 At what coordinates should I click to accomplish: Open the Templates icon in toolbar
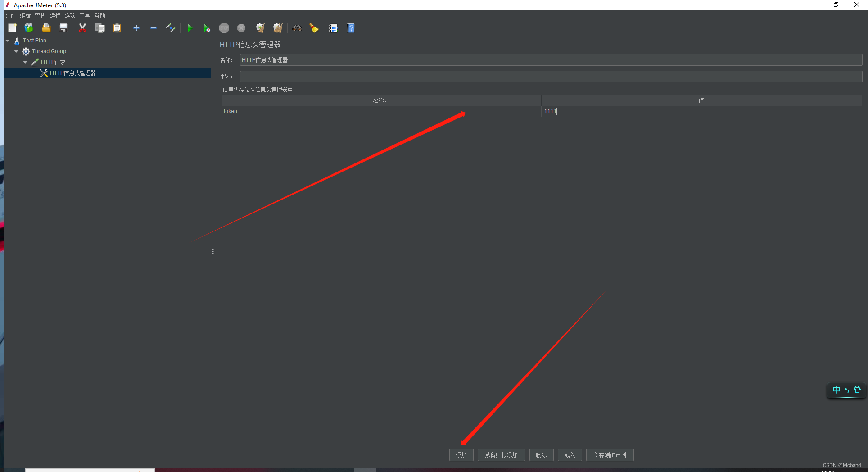(x=29, y=28)
